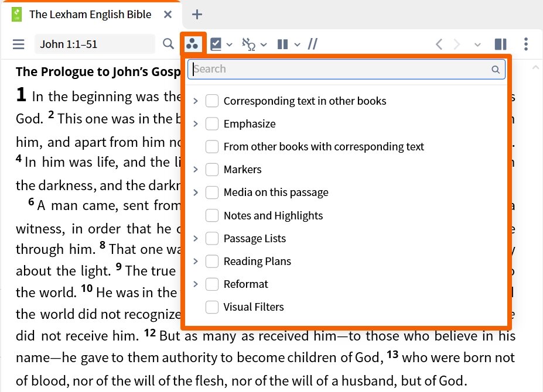Click verse 13 superscript number
543x392 pixels.
coord(392,355)
